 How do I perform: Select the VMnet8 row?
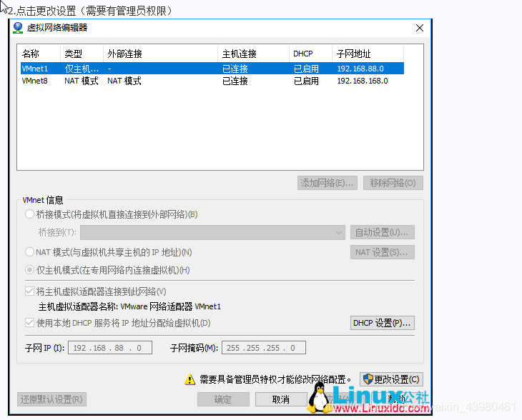click(x=212, y=81)
